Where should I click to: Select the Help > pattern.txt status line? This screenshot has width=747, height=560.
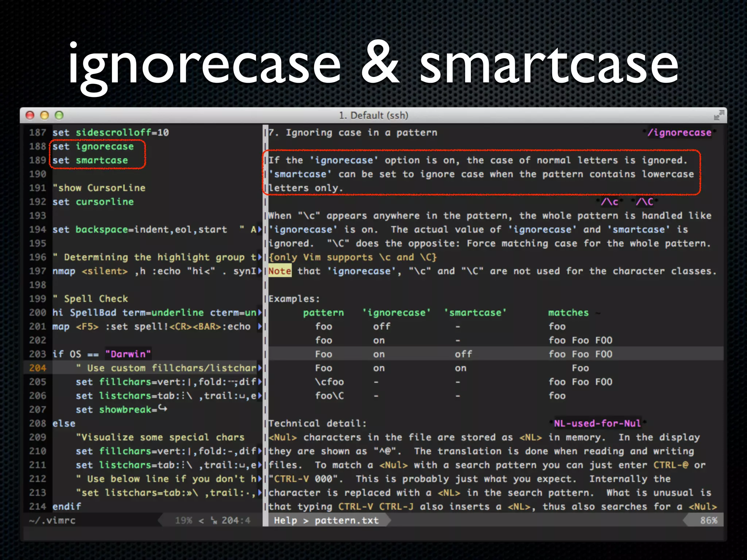pyautogui.click(x=326, y=521)
